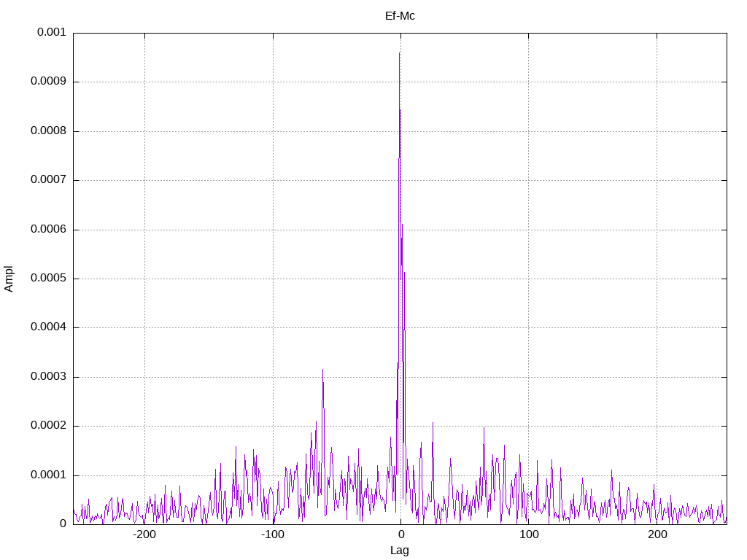Click the Ampl y-axis label
Image resolution: width=747 pixels, height=560 pixels.
click(x=9, y=279)
